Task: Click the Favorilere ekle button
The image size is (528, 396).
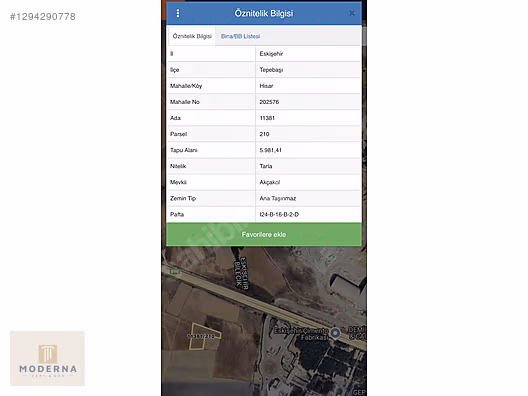Action: click(x=264, y=234)
